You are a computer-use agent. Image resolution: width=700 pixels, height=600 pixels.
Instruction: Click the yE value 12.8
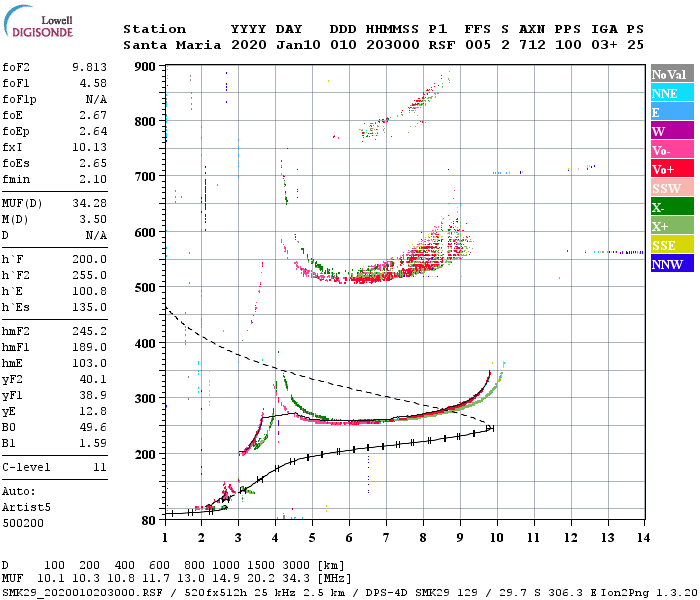click(x=93, y=412)
